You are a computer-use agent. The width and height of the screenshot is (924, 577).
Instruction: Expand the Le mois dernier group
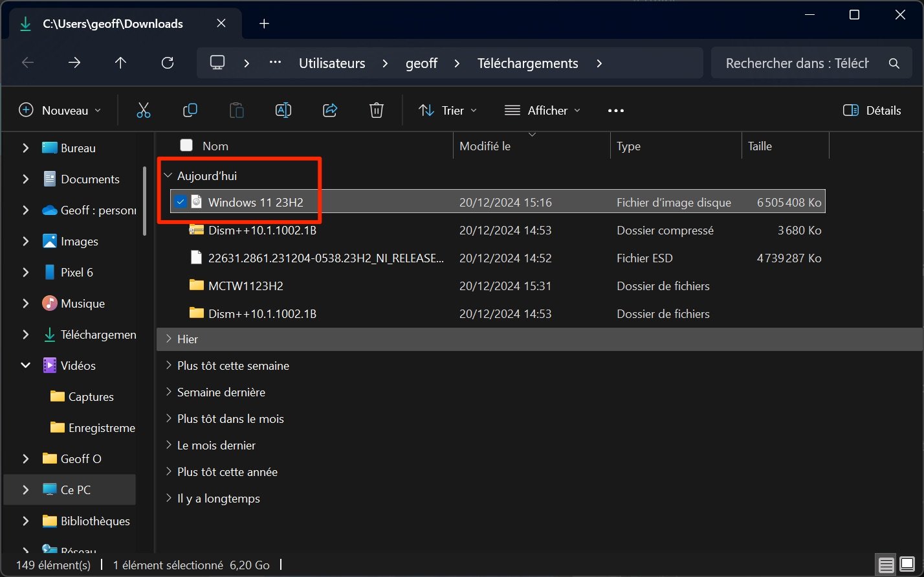tap(168, 445)
